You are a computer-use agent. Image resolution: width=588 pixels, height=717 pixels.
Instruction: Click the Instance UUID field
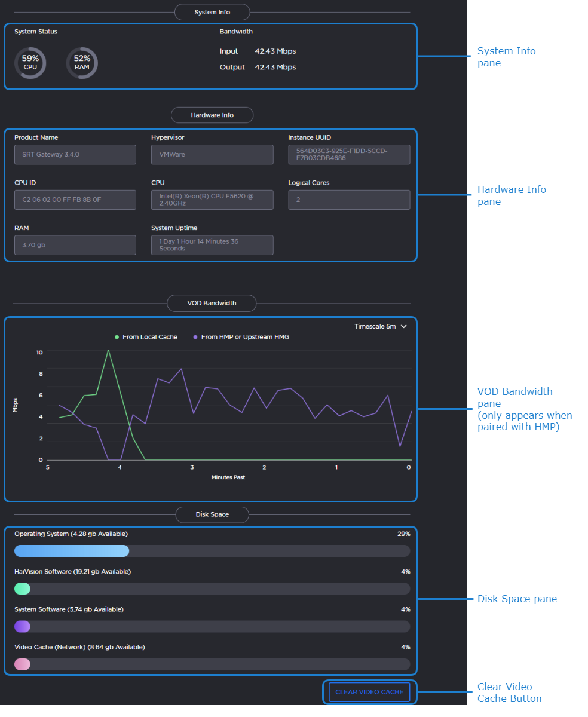(x=349, y=154)
